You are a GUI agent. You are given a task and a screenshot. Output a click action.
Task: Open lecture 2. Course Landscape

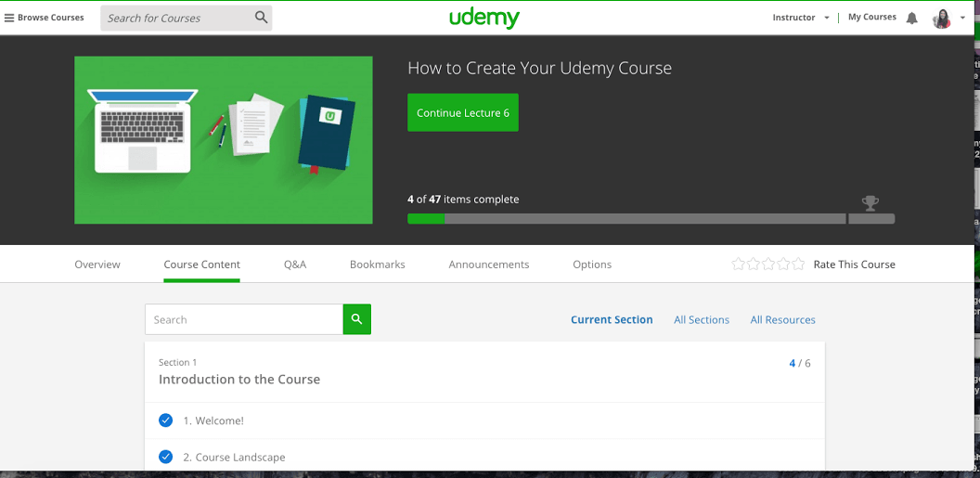pos(234,457)
